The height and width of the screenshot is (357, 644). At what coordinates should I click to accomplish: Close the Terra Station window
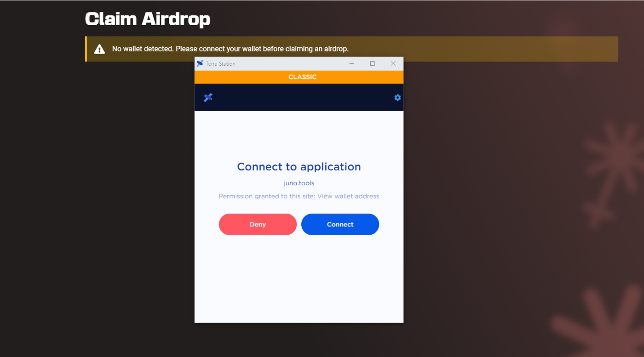pyautogui.click(x=393, y=63)
